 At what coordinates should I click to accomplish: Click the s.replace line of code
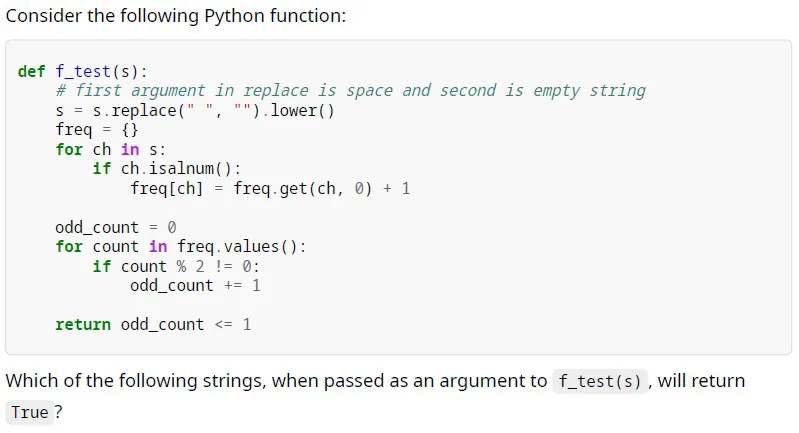point(195,111)
